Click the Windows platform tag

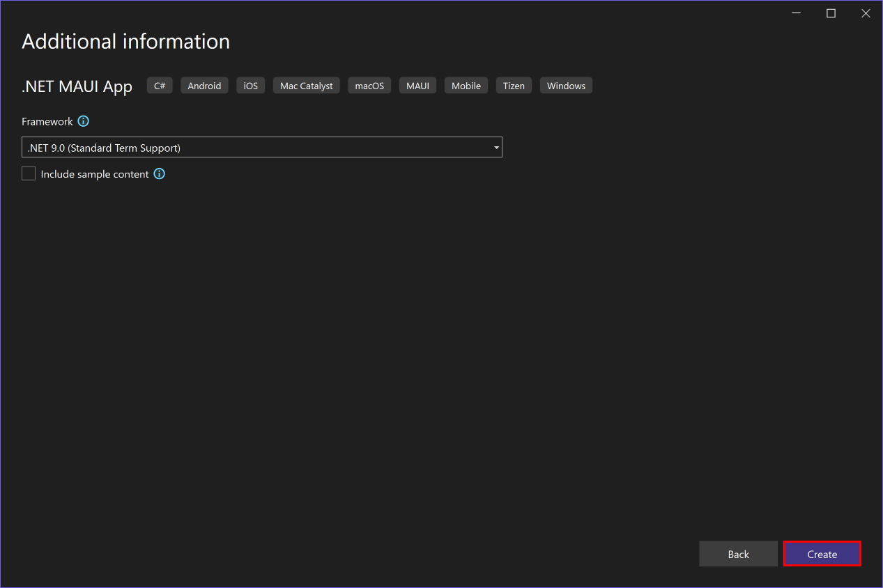pyautogui.click(x=565, y=85)
